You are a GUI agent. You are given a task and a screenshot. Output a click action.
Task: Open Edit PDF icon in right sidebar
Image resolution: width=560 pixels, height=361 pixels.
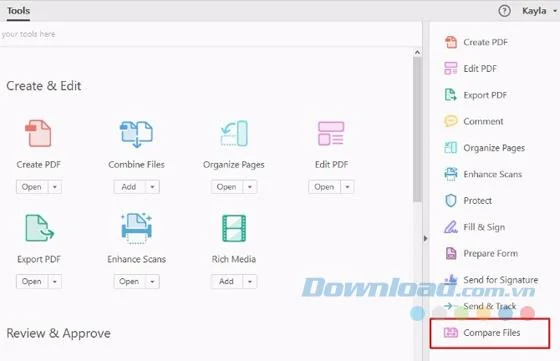pos(451,68)
